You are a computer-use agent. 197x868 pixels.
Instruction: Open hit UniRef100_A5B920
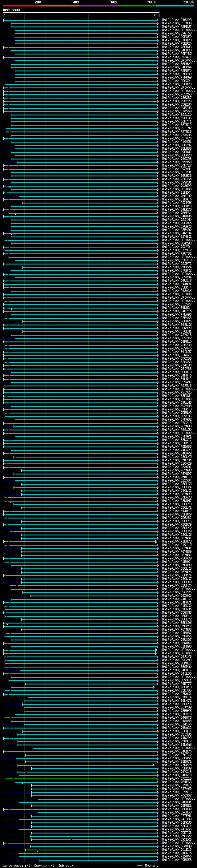[x=176, y=43]
